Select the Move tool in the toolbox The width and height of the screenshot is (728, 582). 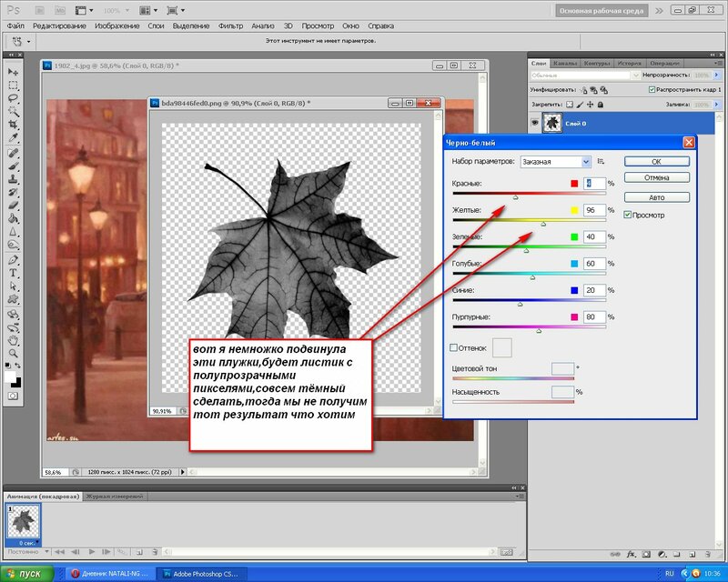14,71
